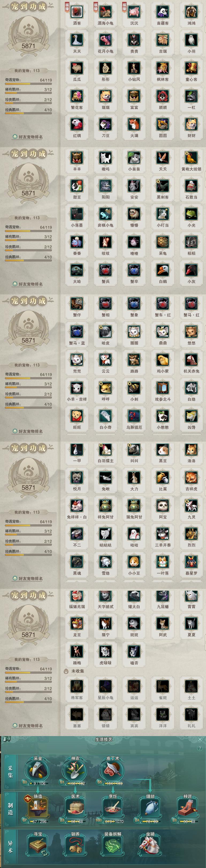The height and width of the screenshot is (868, 206).
Task: Collapse the 未收集 section header
Action: pos(74,671)
